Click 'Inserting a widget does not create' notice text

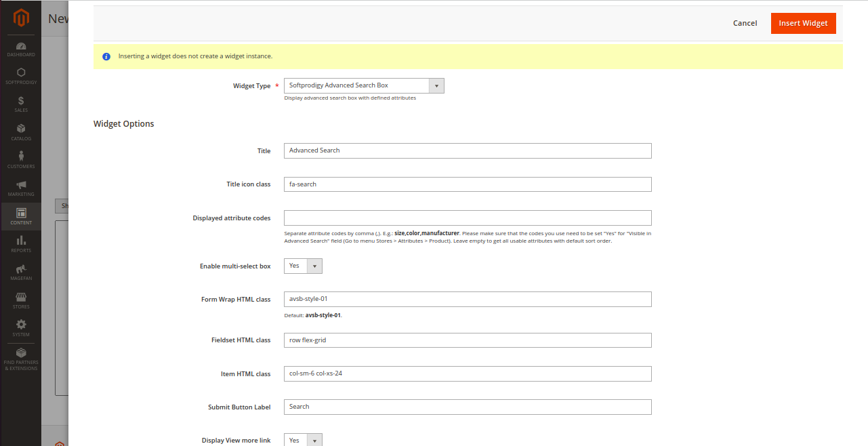195,56
